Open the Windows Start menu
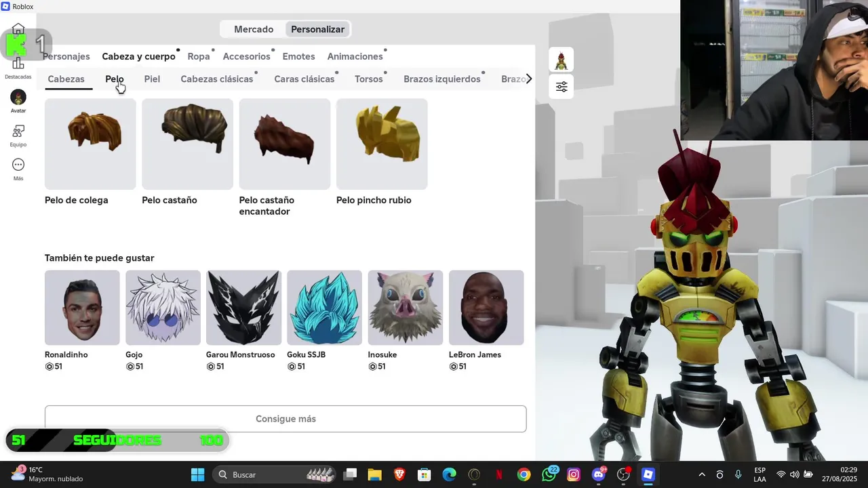Image resolution: width=868 pixels, height=488 pixels. (x=197, y=474)
